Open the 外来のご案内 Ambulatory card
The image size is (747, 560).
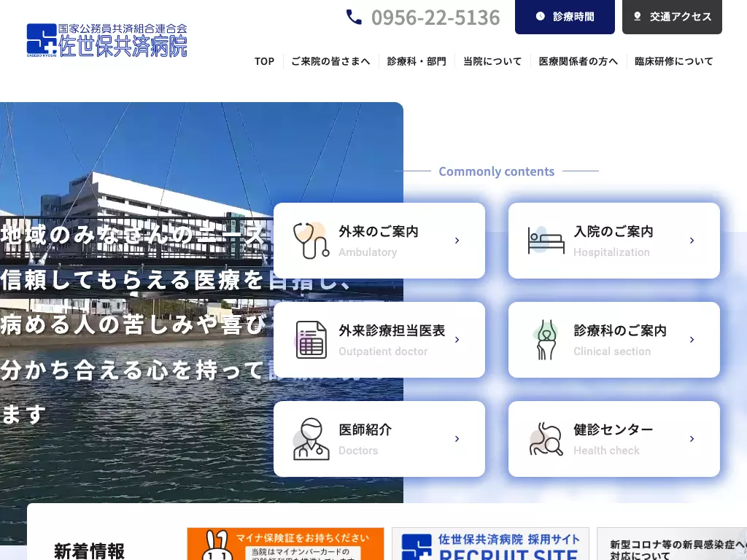coord(379,241)
